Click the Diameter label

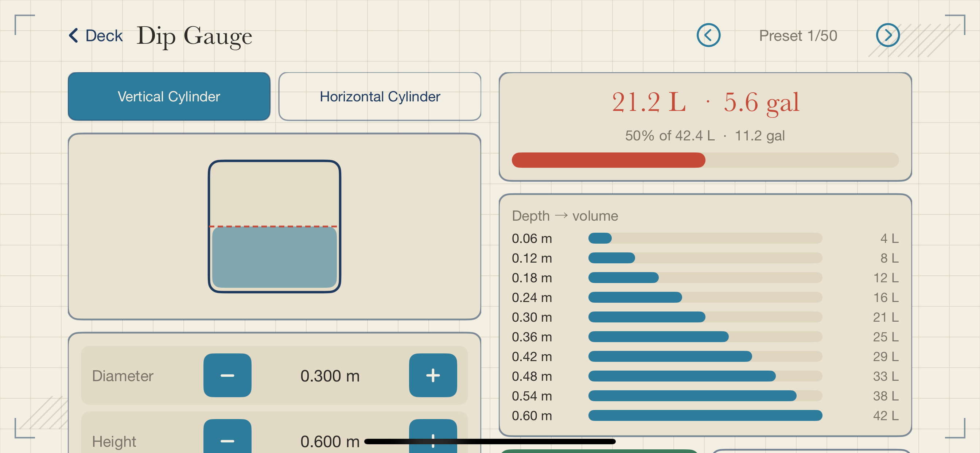pyautogui.click(x=122, y=376)
